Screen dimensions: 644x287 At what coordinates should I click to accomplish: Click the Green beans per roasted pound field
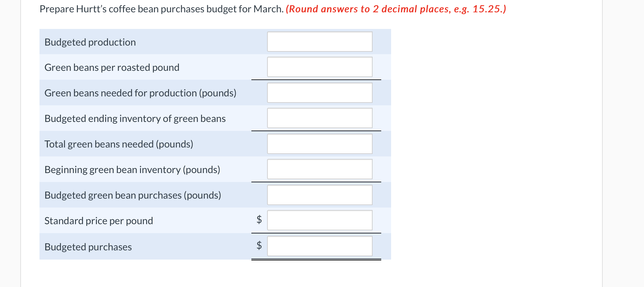(320, 67)
